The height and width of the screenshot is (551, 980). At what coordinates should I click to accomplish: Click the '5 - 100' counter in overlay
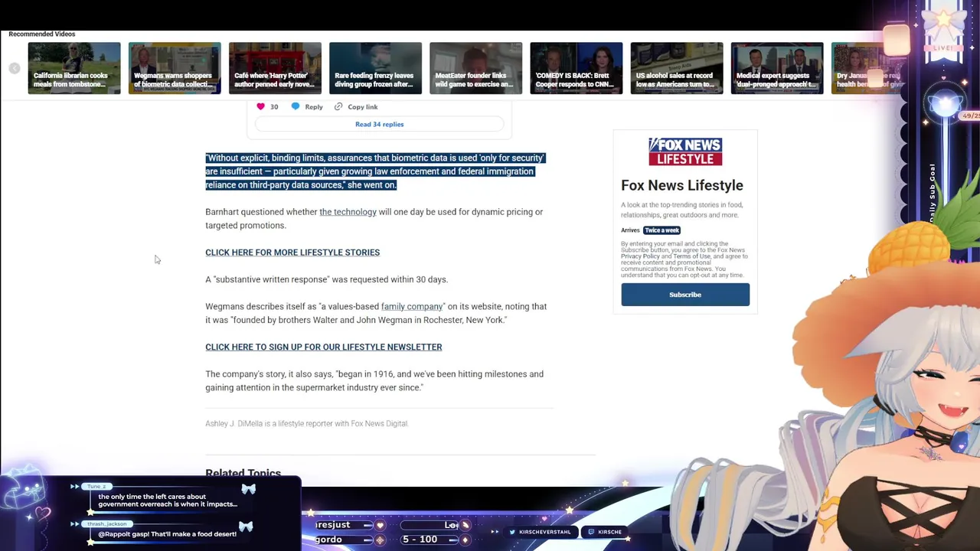pyautogui.click(x=419, y=540)
